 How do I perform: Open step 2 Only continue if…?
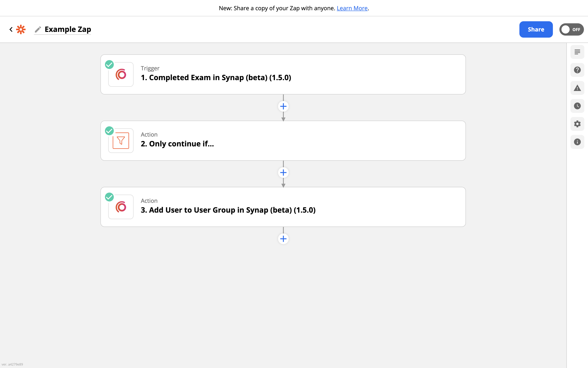tap(283, 141)
